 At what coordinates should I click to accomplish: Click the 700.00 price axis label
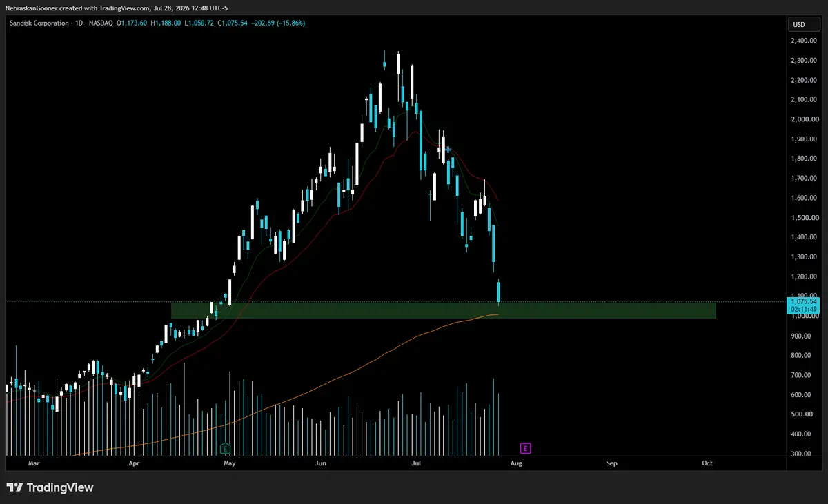coord(802,376)
